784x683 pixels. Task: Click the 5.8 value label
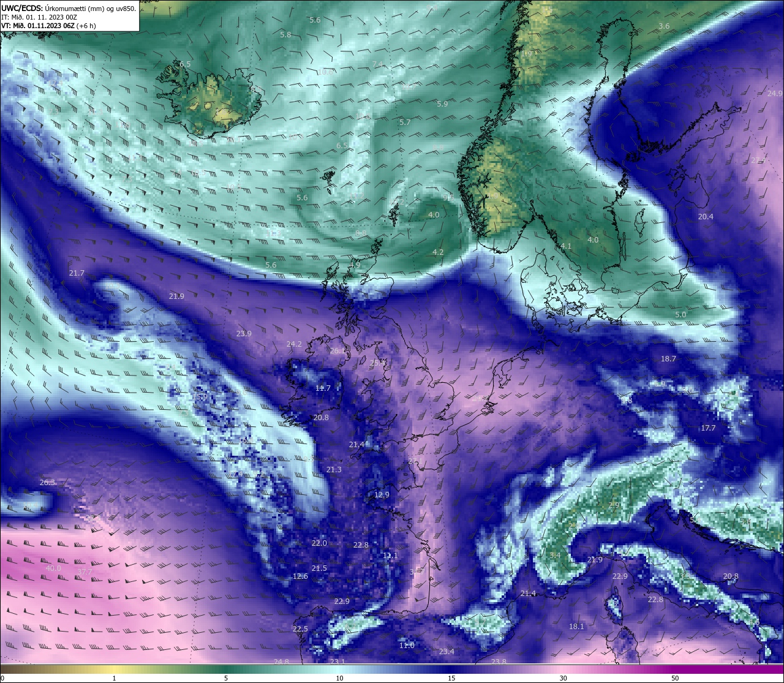(285, 35)
